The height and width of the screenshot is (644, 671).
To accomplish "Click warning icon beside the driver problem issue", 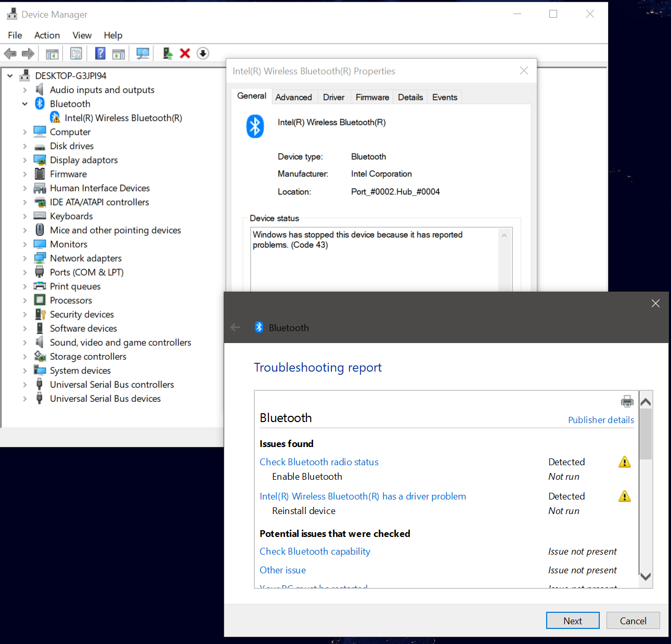I will click(624, 496).
